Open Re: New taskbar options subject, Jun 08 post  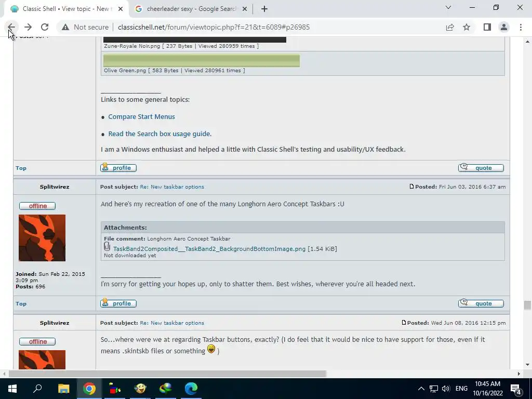coord(172,323)
